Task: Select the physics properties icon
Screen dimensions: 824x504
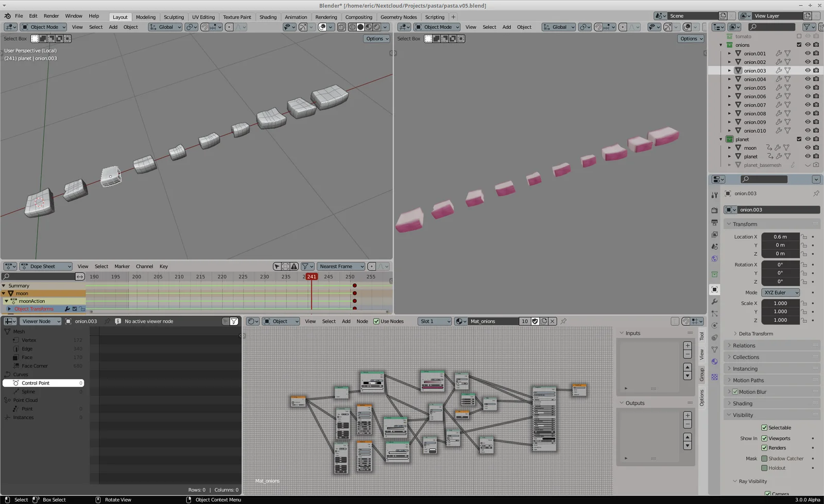Action: pyautogui.click(x=715, y=325)
